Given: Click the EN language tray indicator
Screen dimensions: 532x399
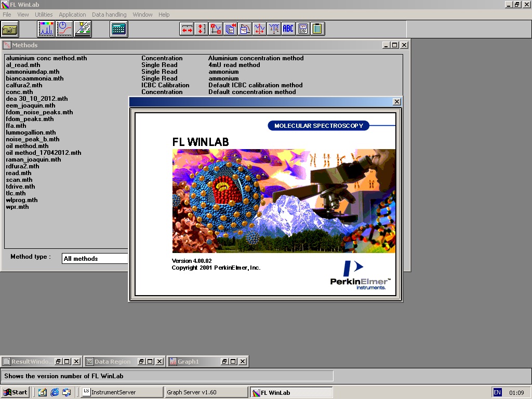Looking at the screenshot, I should click(497, 393).
